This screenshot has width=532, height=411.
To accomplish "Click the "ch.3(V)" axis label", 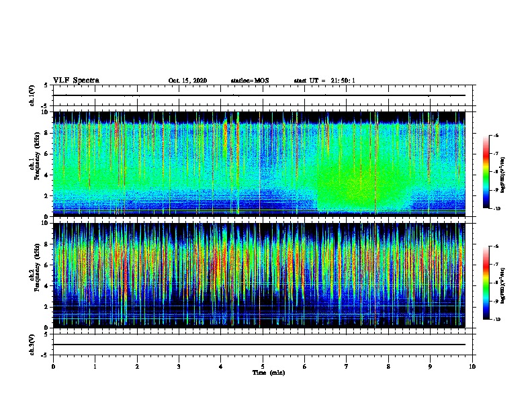I will [x=32, y=345].
